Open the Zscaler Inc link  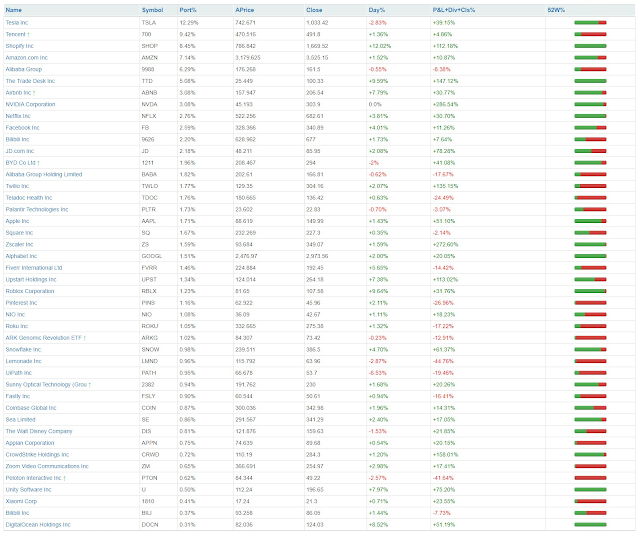(x=19, y=244)
